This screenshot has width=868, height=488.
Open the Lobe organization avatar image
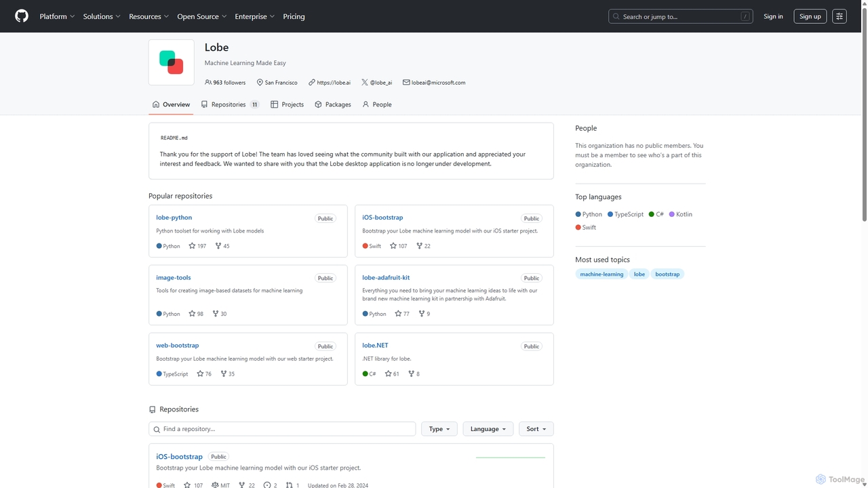172,62
